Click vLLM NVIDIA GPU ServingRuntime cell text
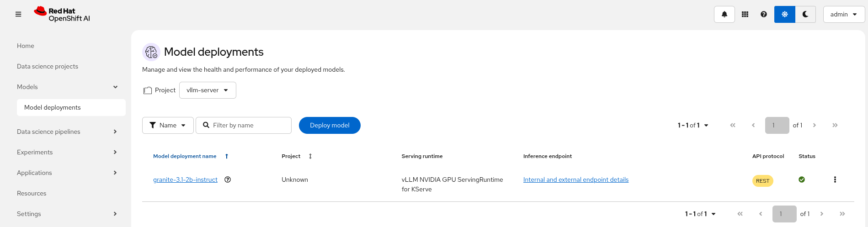The height and width of the screenshot is (227, 868). click(x=453, y=184)
